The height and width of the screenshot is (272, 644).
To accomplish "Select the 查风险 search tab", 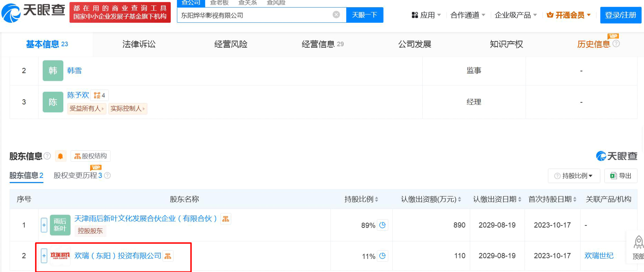I will coord(276,3).
